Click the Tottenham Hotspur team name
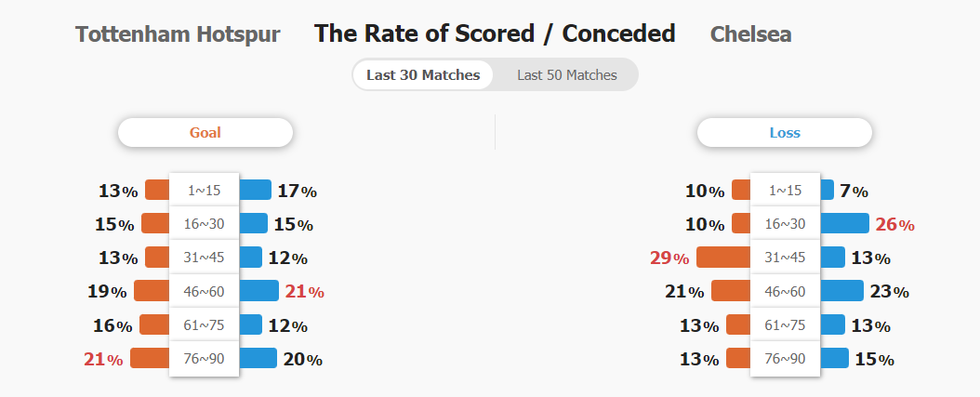 pos(178,33)
